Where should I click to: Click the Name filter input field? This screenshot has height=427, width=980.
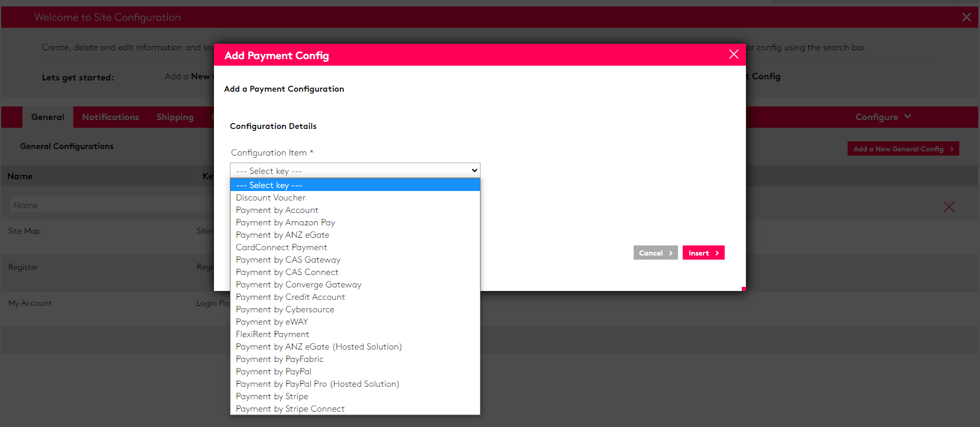(x=111, y=205)
